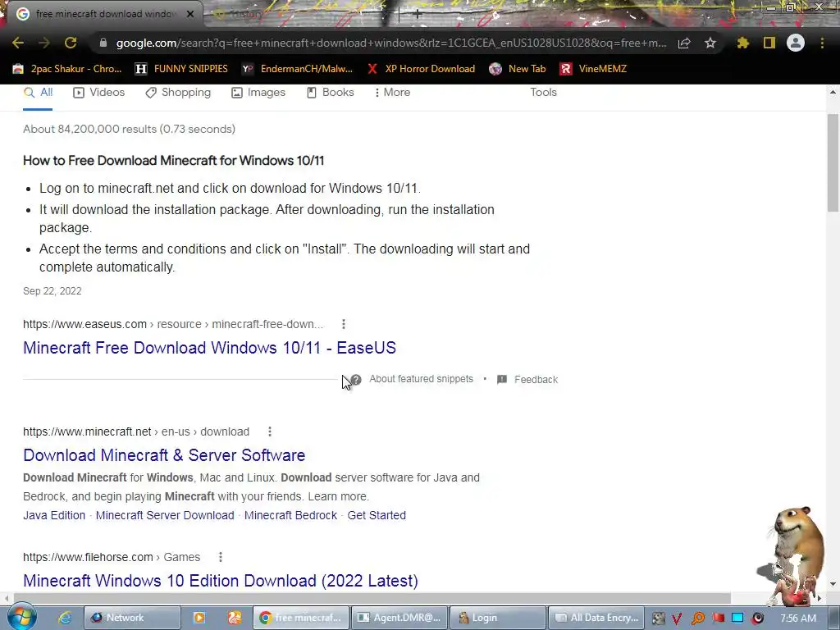Open the Extensions puzzle icon

742,43
